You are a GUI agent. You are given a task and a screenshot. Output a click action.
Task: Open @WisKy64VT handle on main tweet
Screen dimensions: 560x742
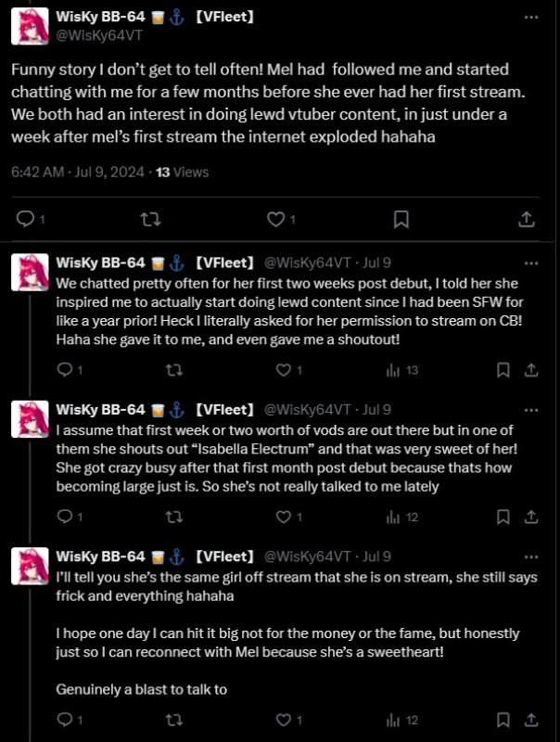pyautogui.click(x=99, y=35)
